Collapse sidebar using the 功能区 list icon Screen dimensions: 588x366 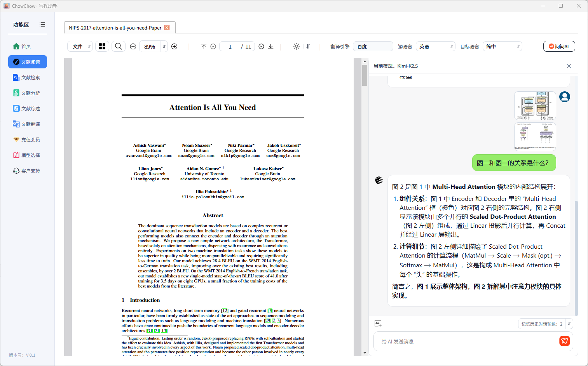tap(42, 25)
